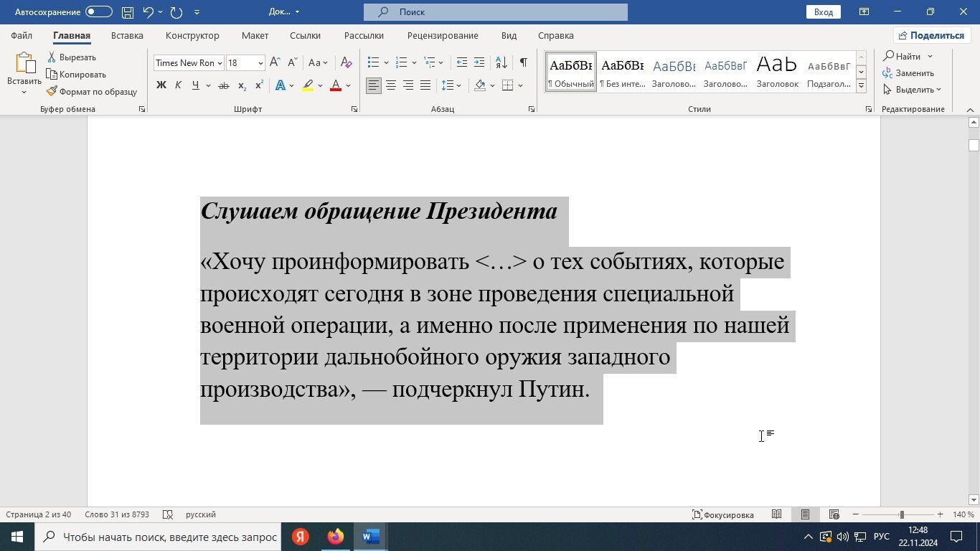Apply strikethrough formatting to text
The width and height of the screenshot is (980, 551).
click(x=223, y=85)
